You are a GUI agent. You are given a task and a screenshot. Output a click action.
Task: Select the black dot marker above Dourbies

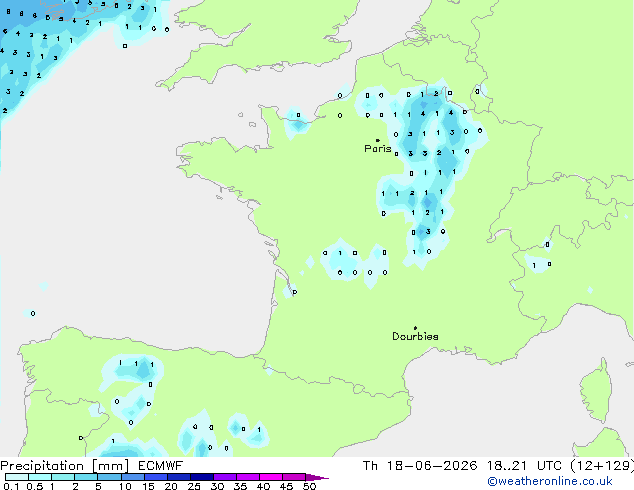[x=415, y=328]
